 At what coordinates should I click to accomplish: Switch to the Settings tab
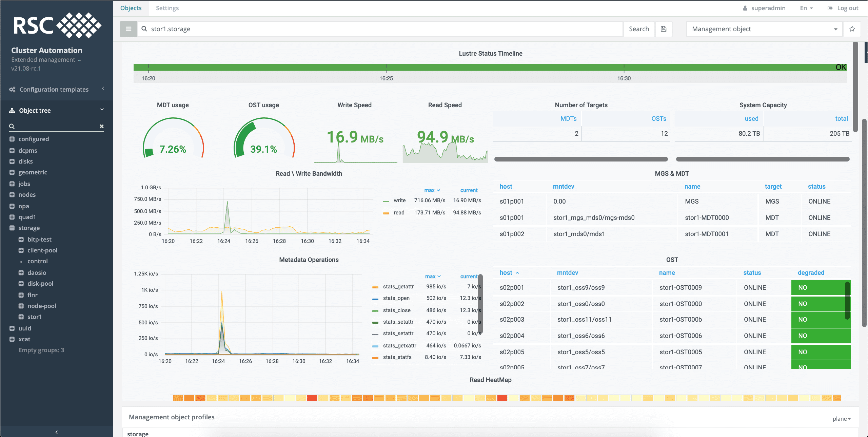(x=167, y=8)
